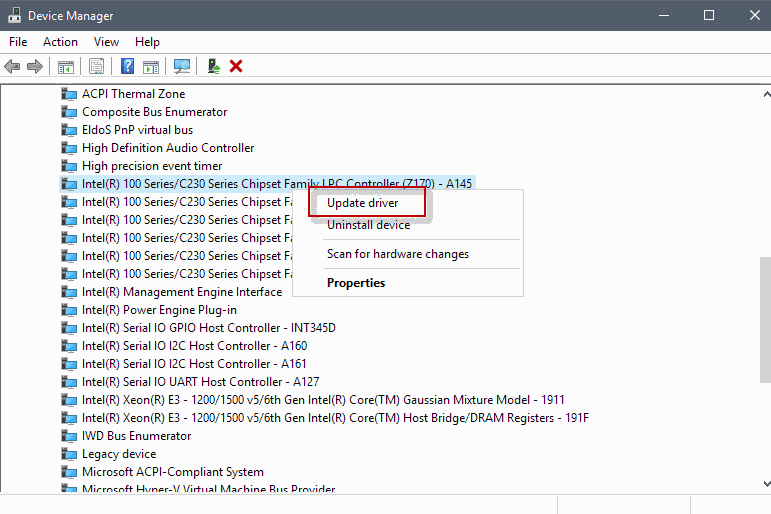This screenshot has width=771, height=514.
Task: Open the View menu
Action: (x=106, y=42)
